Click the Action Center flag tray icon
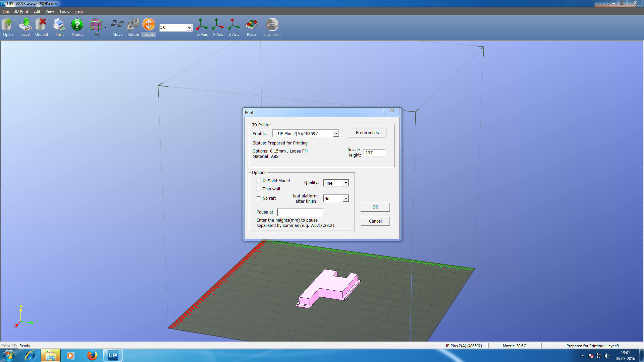 click(591, 356)
